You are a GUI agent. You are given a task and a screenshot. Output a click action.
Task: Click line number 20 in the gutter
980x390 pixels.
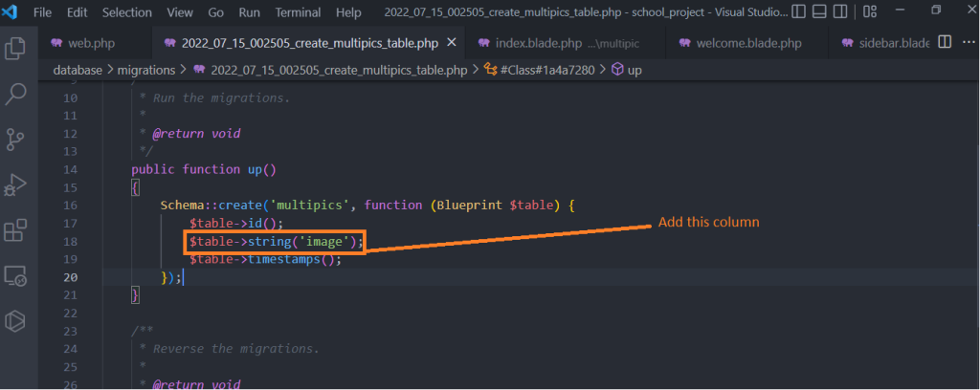point(69,277)
